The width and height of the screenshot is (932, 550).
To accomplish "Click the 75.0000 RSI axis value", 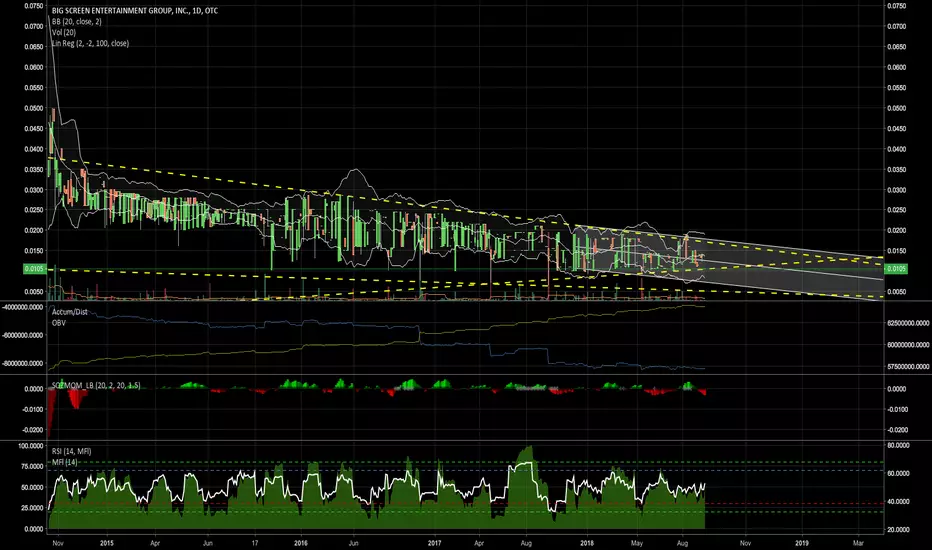I will coord(33,466).
